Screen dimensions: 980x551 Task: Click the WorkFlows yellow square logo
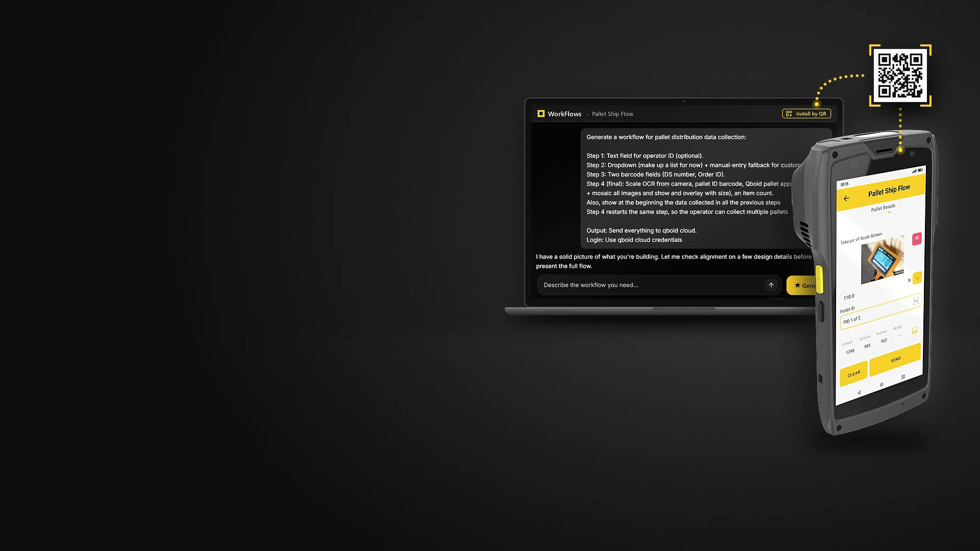click(x=541, y=114)
